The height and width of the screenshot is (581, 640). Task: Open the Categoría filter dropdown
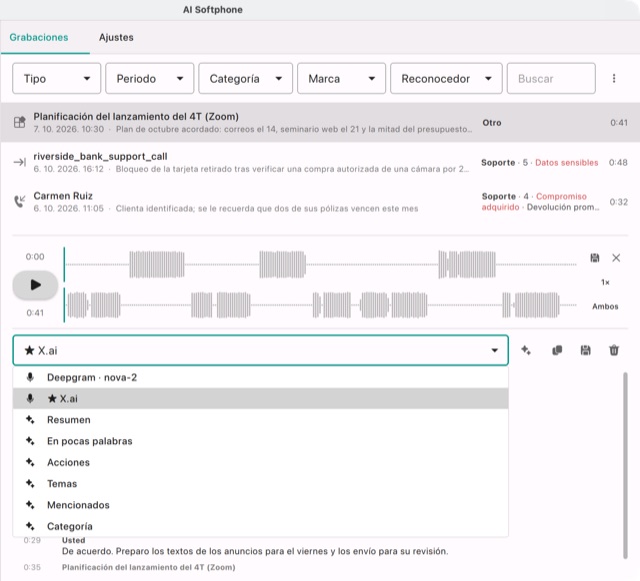[245, 78]
